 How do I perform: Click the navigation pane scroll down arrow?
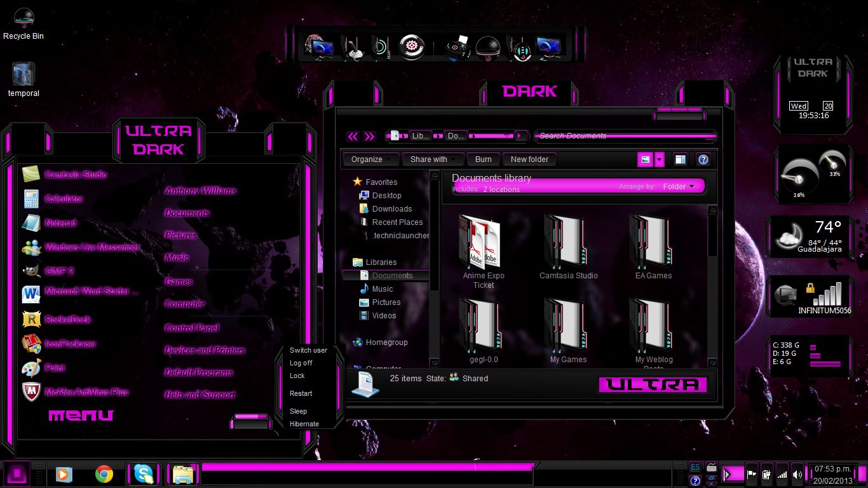(435, 363)
